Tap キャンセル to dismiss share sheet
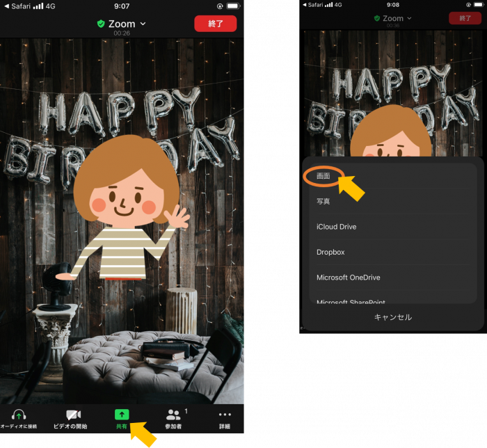 [x=393, y=317]
